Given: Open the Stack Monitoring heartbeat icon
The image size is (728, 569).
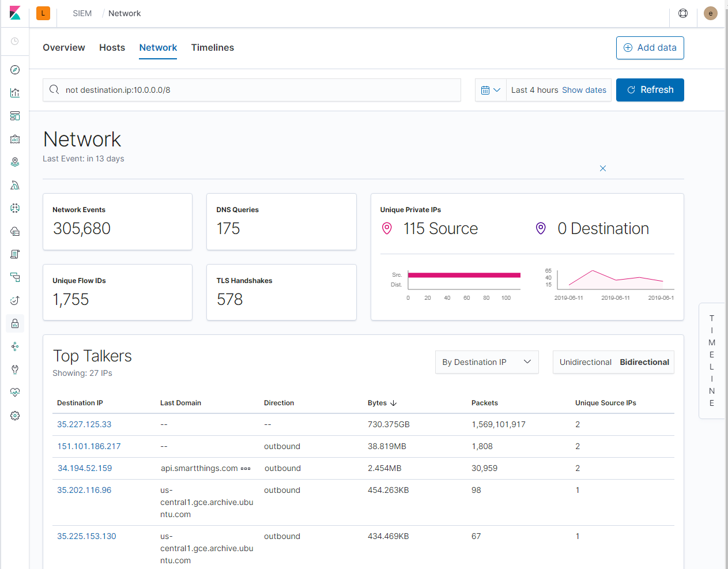Looking at the screenshot, I should 14,393.
